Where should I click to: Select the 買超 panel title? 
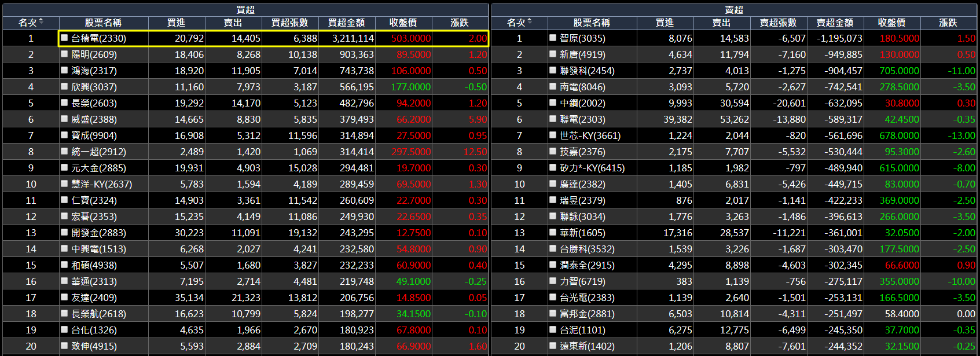pos(245,10)
